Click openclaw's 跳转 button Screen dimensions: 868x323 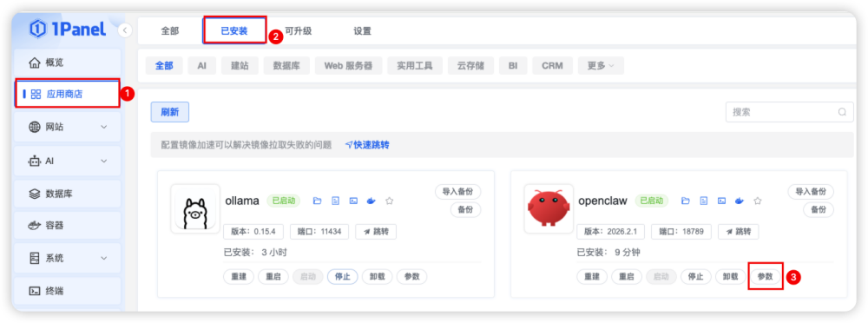739,232
